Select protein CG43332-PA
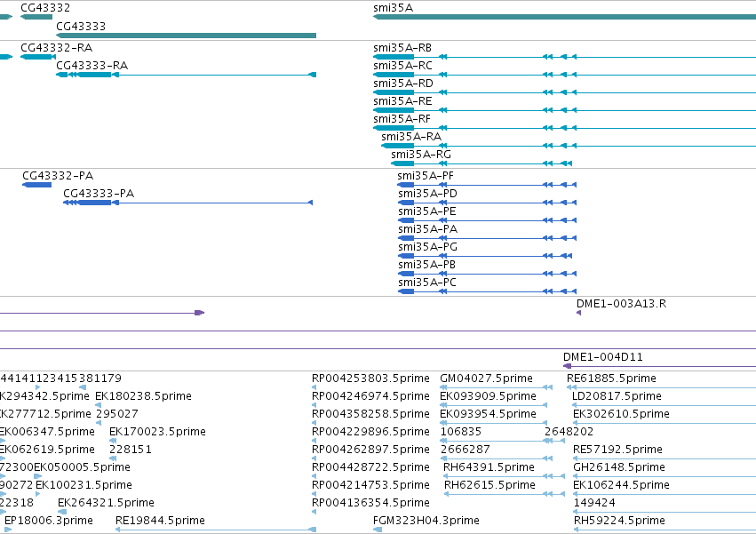756x534 pixels. click(58, 176)
